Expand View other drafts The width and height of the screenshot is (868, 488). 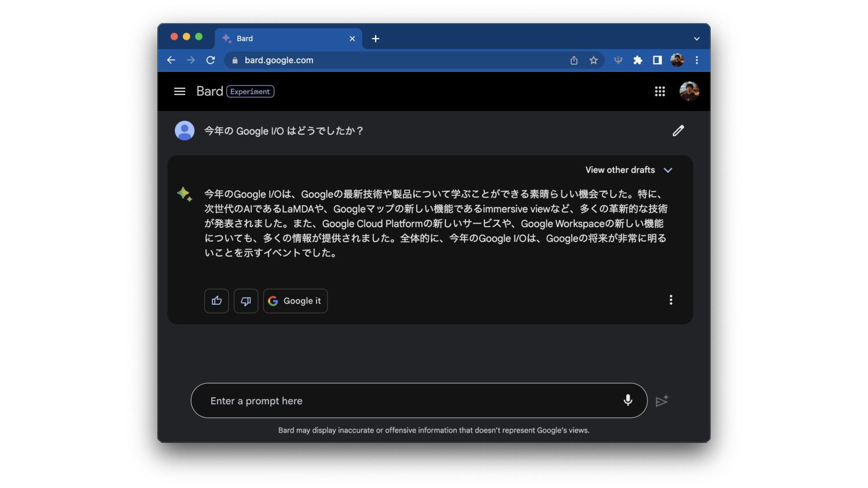click(x=628, y=170)
